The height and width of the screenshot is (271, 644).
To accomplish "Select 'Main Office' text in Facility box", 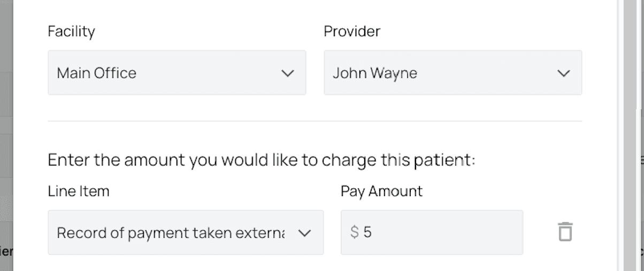I will pos(97,73).
